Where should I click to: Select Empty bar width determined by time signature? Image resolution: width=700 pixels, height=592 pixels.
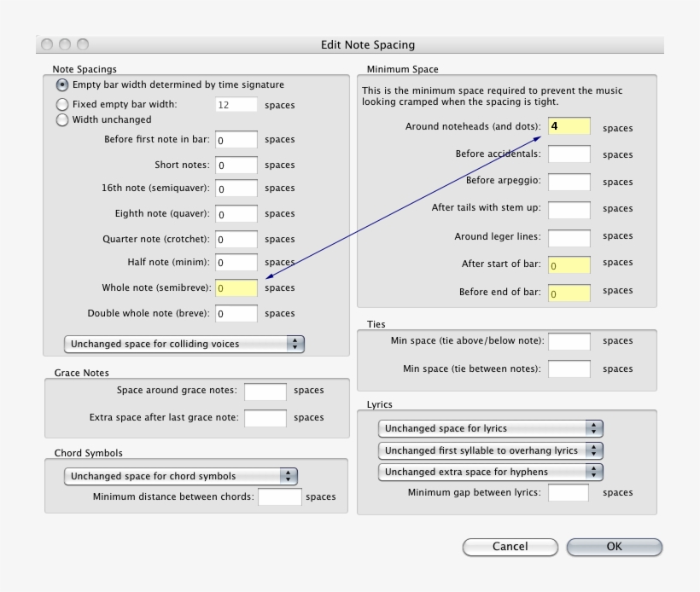(x=62, y=85)
